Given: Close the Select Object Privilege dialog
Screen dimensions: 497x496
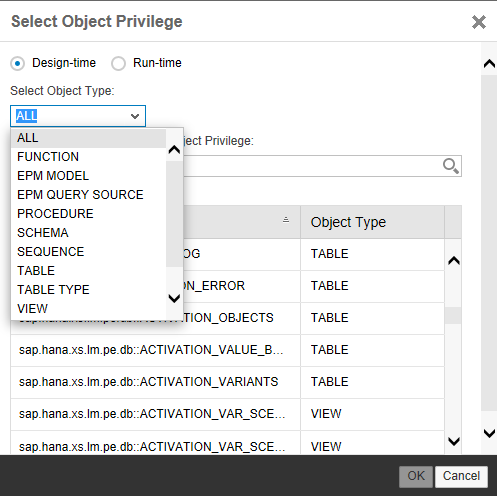Looking at the screenshot, I should 479,22.
